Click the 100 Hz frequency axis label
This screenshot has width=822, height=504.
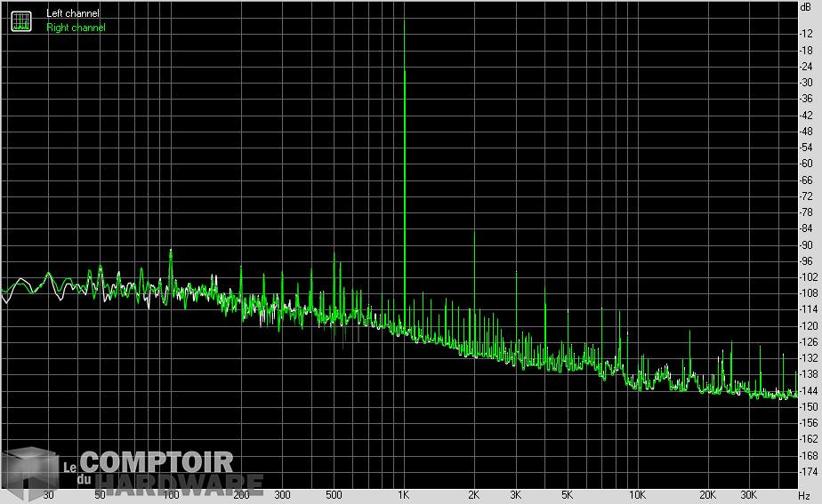172,494
